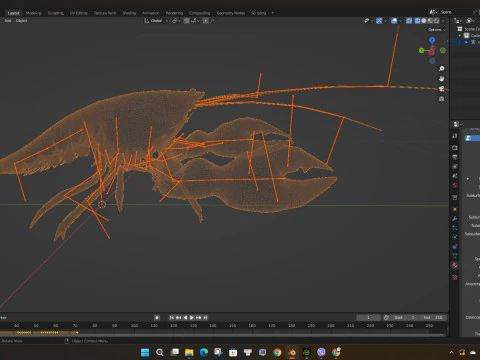This screenshot has width=480, height=360.
Task: Expand the gizmo options dropdown arrow
Action: pos(385,21)
